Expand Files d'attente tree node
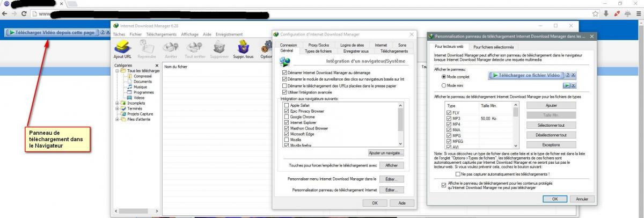Screen dimensions: 644x218 (118, 119)
